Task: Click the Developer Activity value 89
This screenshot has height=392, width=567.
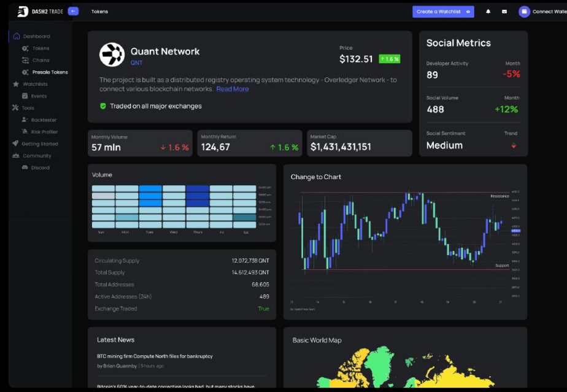Action: tap(432, 75)
